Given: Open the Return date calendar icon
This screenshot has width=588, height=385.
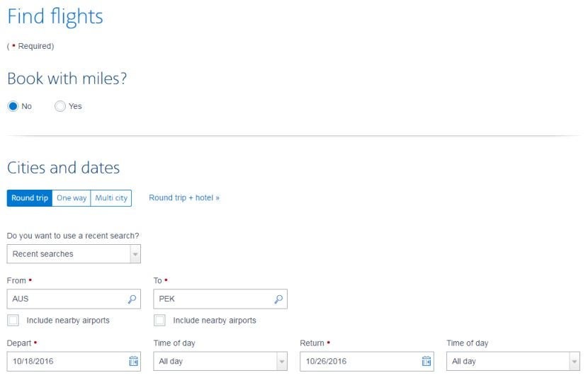Looking at the screenshot, I should pyautogui.click(x=426, y=362).
